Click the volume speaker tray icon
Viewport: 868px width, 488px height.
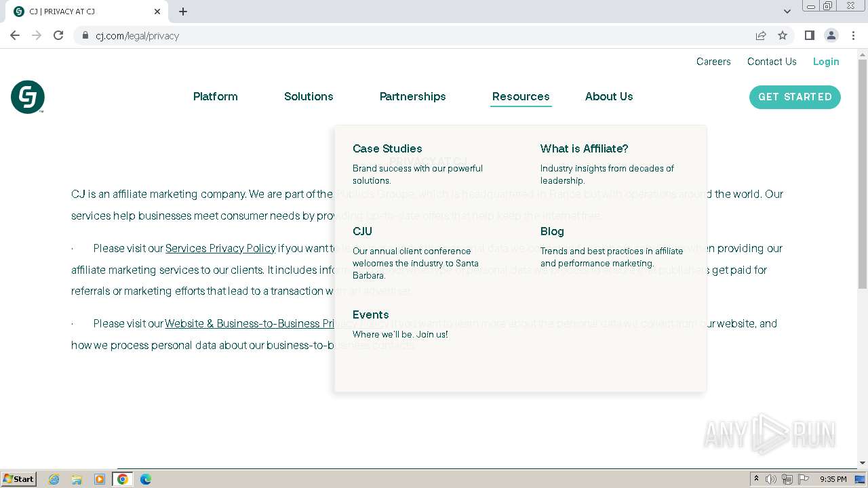click(771, 479)
